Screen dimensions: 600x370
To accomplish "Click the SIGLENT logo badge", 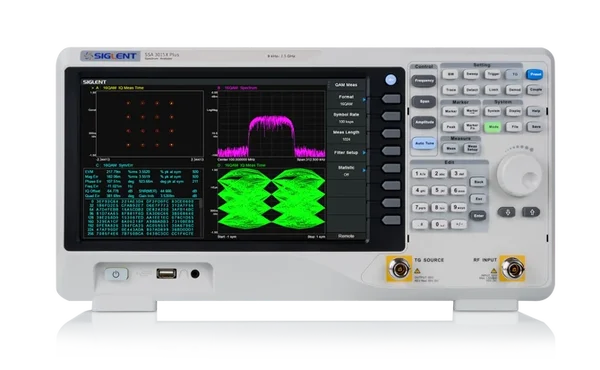I will (110, 56).
